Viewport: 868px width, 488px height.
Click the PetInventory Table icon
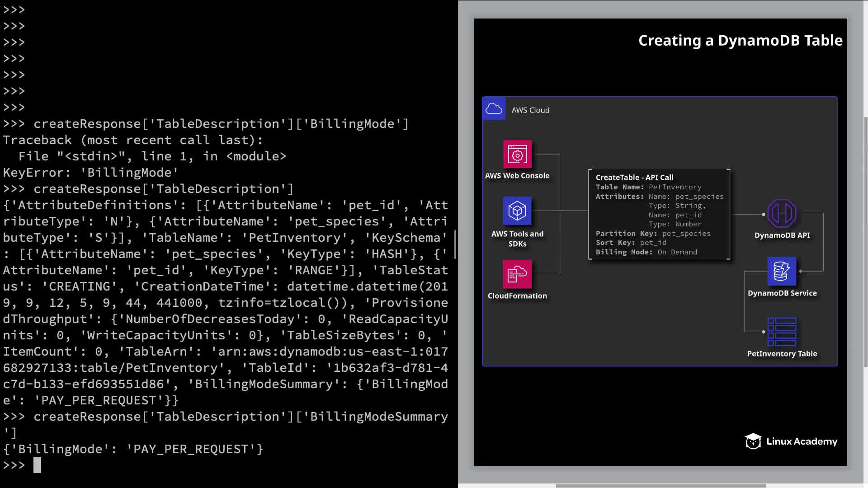(782, 332)
